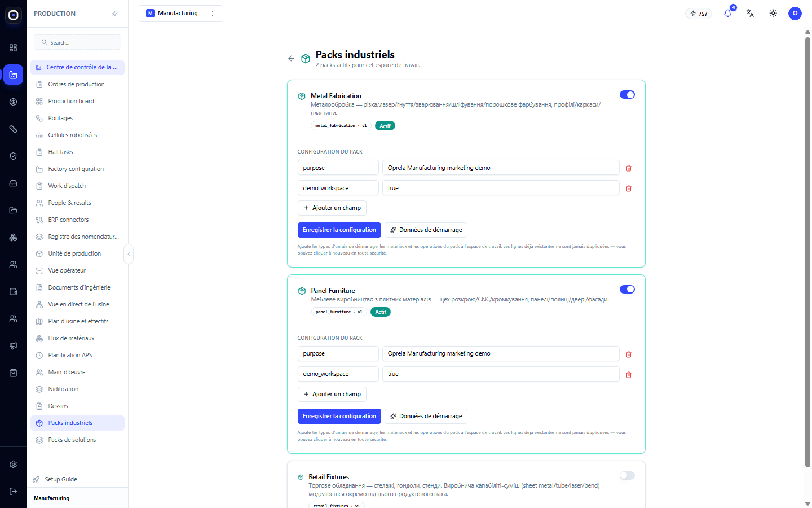
Task: Open ERP connectors in the sidebar
Action: pyautogui.click(x=77, y=220)
